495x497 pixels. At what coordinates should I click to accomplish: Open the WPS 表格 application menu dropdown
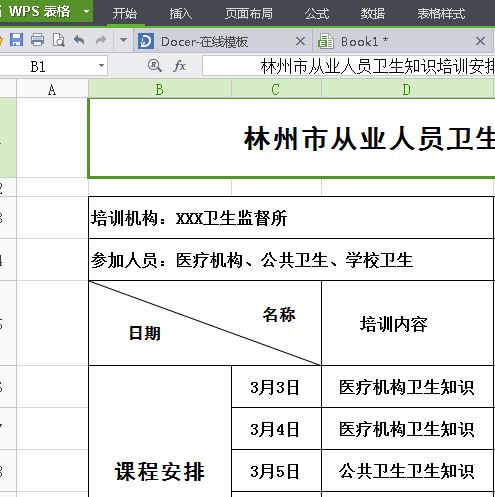click(86, 12)
